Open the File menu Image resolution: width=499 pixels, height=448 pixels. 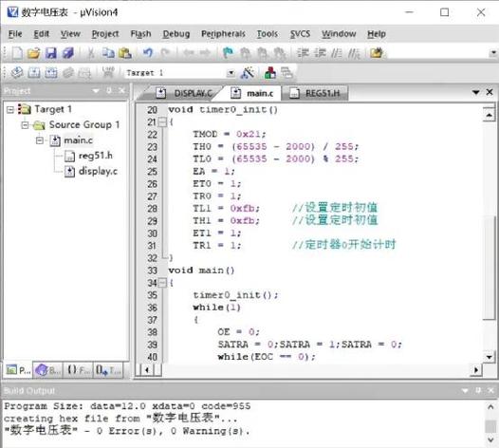tap(15, 34)
